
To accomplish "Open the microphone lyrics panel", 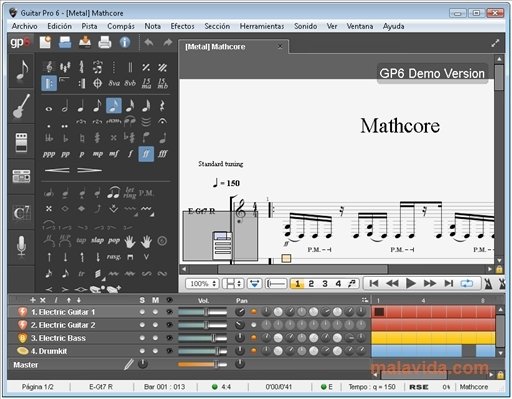I will pyautogui.click(x=21, y=246).
